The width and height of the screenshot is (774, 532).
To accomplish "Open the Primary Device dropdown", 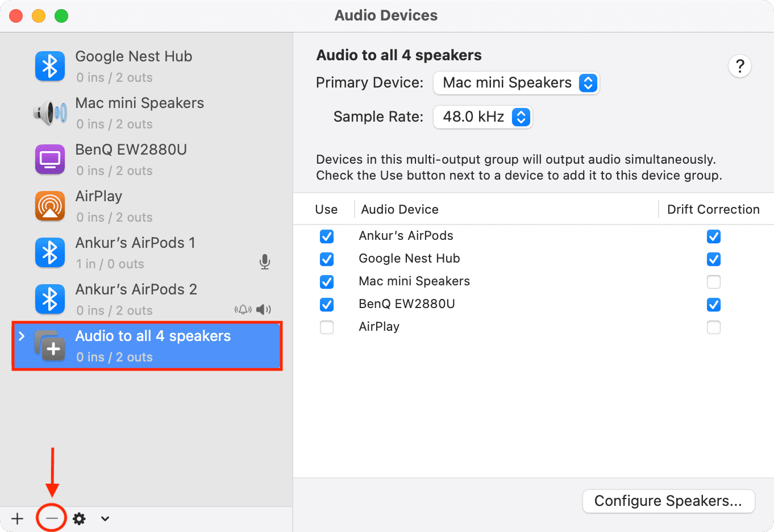I will point(516,83).
